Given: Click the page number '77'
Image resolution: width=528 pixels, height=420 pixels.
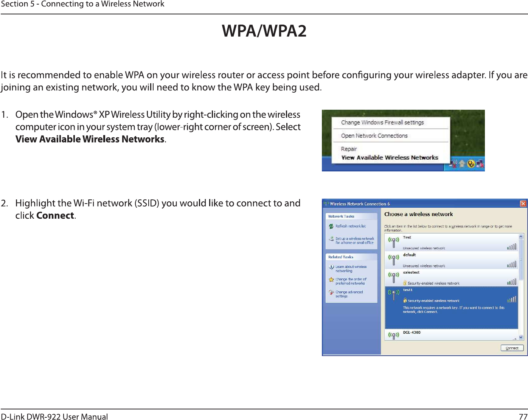Looking at the screenshot, I should point(523,416).
